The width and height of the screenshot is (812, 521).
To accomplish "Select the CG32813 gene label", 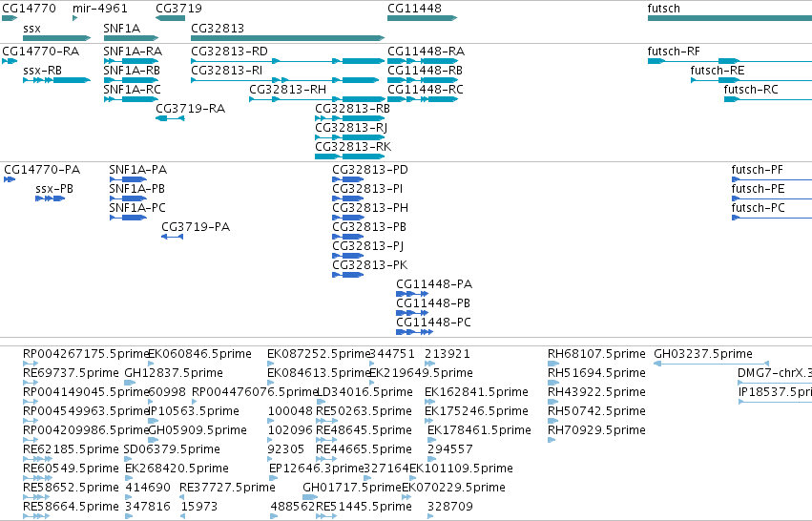I will 218,29.
